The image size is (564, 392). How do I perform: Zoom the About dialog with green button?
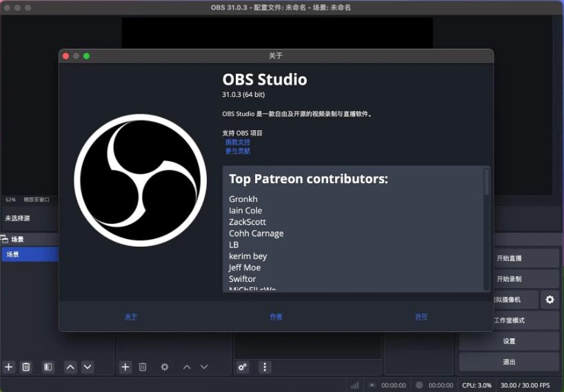click(87, 56)
